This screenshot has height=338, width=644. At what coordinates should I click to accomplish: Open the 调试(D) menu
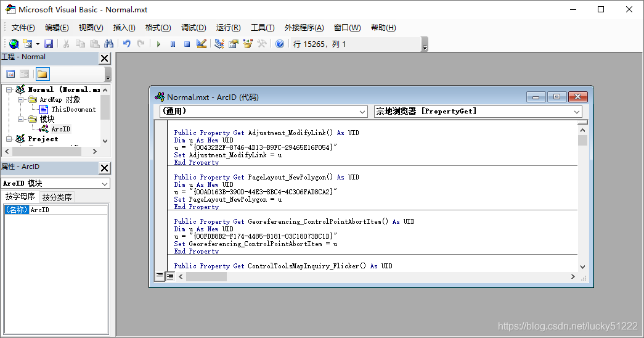tap(194, 28)
